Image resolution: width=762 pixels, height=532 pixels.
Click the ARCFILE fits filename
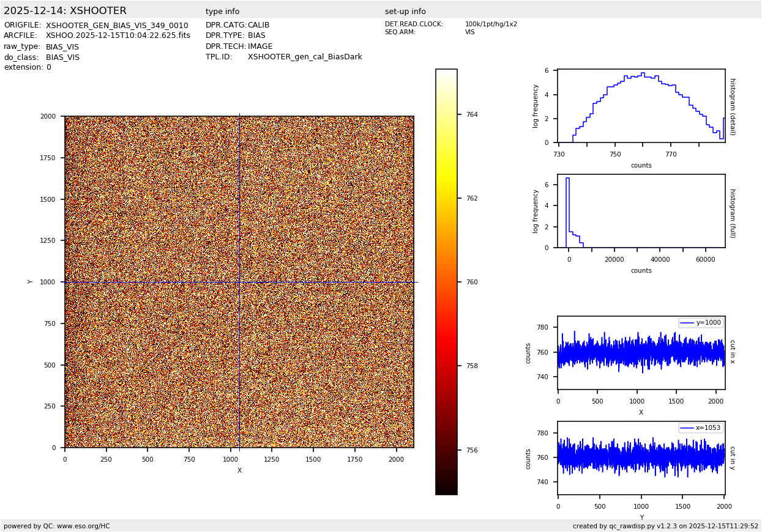[118, 36]
